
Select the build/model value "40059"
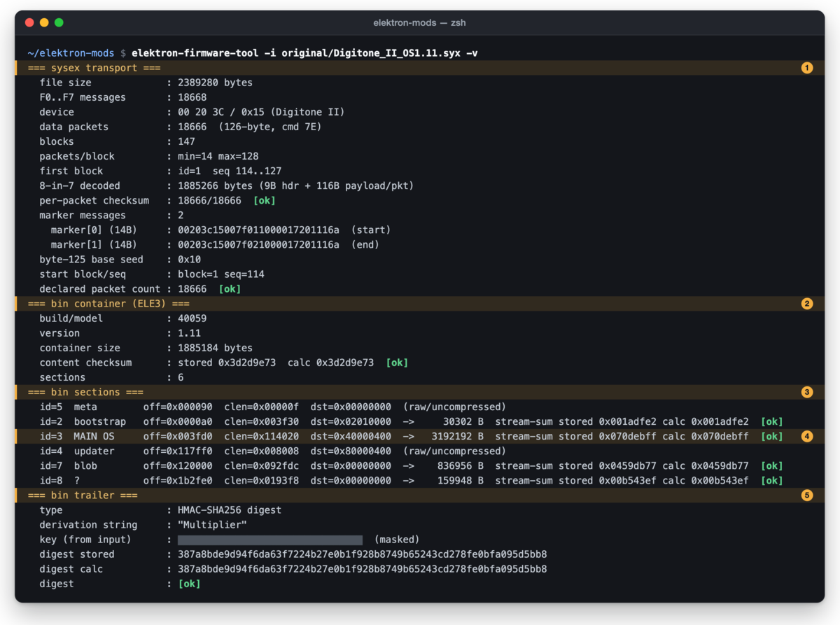(x=192, y=318)
